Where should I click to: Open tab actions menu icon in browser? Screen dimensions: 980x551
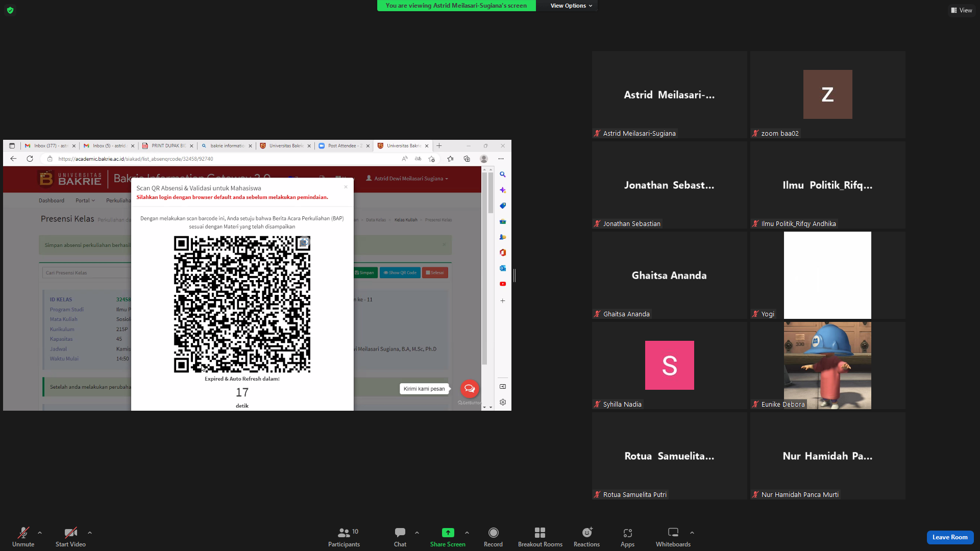pyautogui.click(x=12, y=146)
